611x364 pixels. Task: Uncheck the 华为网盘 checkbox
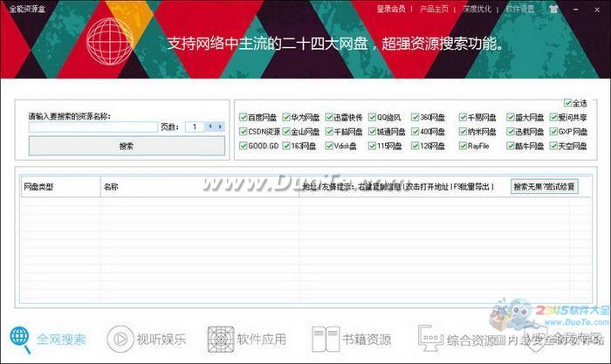286,117
